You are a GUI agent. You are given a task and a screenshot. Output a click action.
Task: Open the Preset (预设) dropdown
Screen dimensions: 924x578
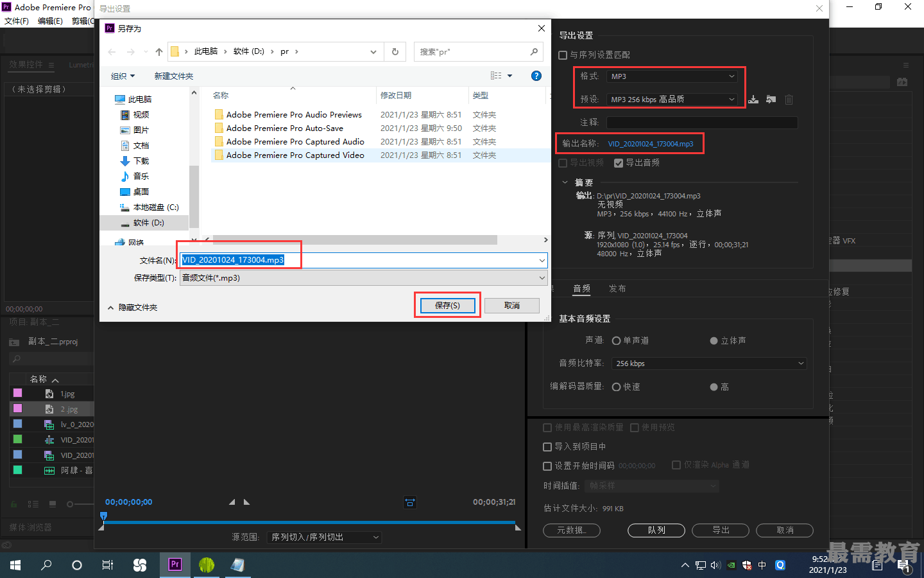pos(672,100)
